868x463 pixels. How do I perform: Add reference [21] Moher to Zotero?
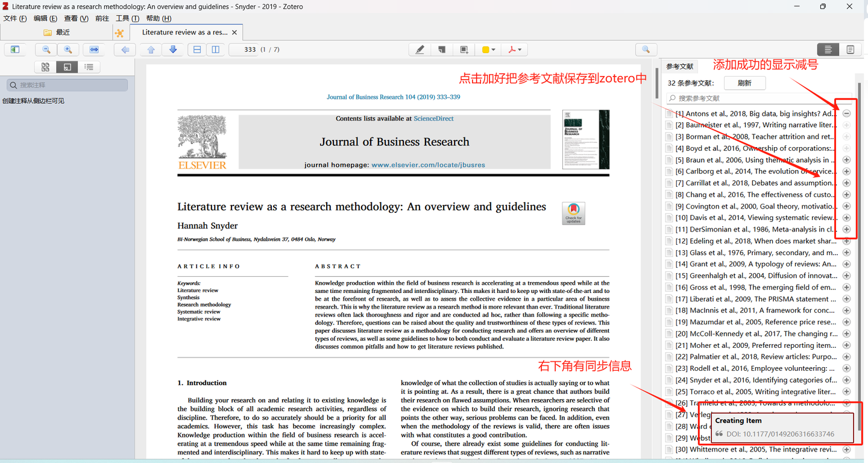coord(846,345)
